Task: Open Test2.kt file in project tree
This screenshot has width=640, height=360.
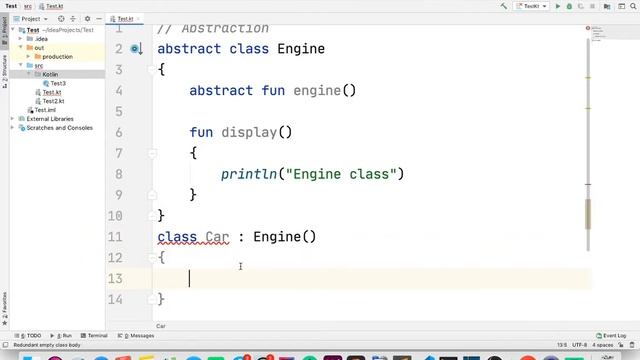Action: (x=50, y=101)
